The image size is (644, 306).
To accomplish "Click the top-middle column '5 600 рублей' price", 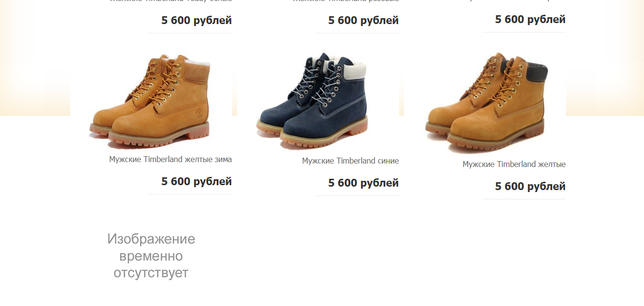I will (x=363, y=20).
